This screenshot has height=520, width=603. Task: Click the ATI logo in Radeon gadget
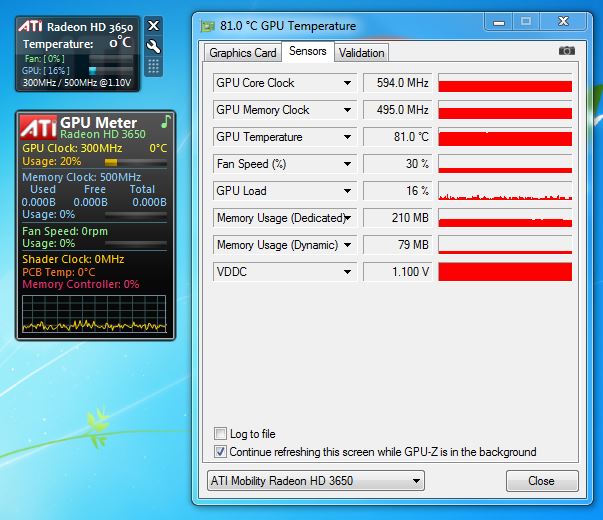coord(30,26)
